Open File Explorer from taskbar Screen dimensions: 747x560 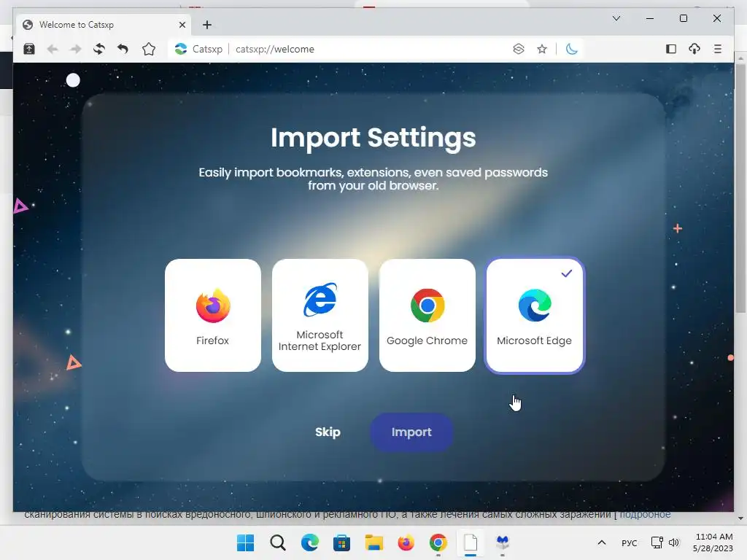(374, 542)
